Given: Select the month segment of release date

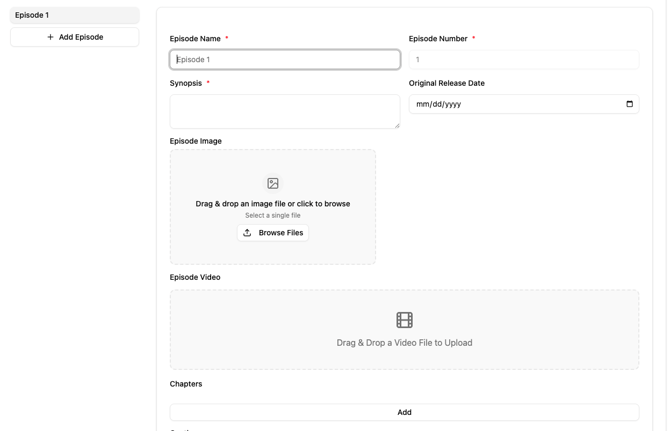Looking at the screenshot, I should click(x=422, y=104).
